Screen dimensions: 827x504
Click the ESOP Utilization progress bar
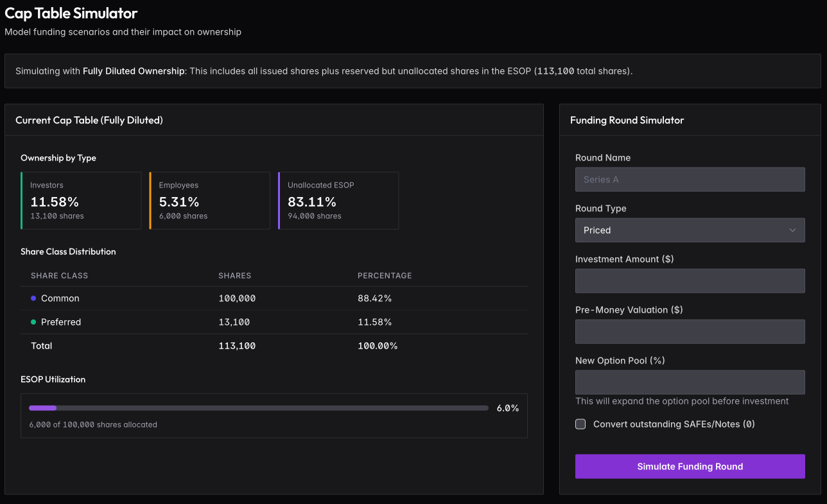tap(259, 408)
